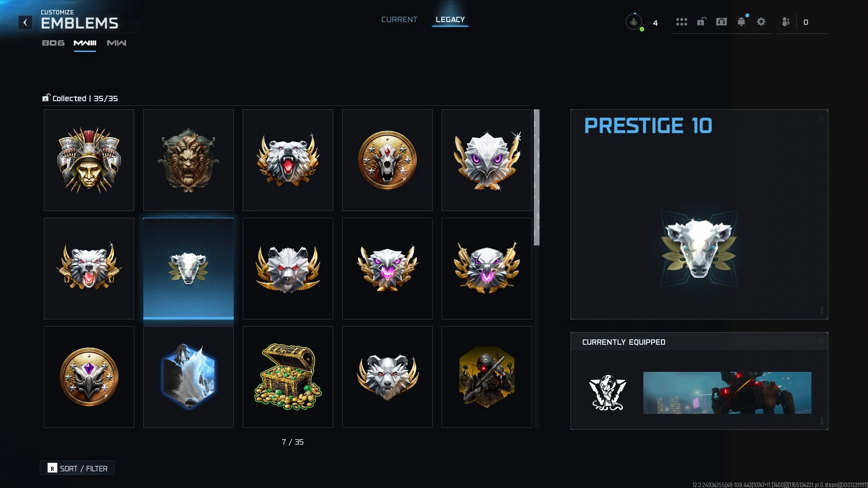
Task: Select the BO6 game filter tab
Action: point(53,43)
